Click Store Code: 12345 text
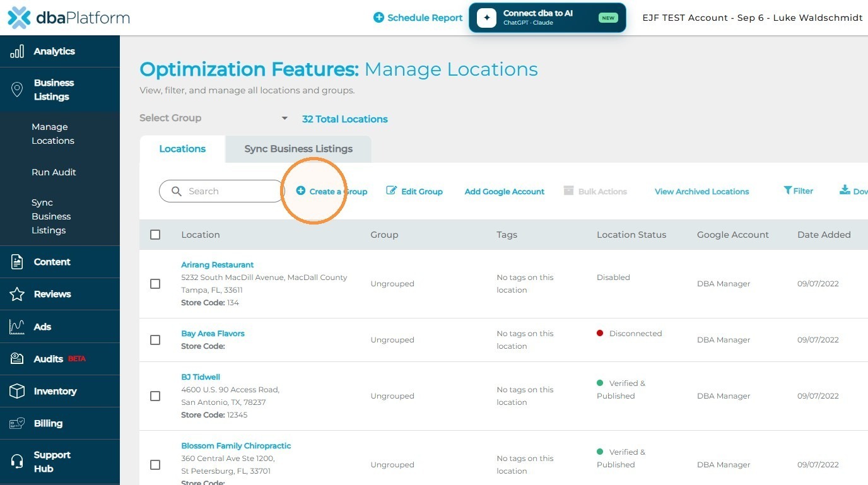868x485 pixels. pos(214,415)
